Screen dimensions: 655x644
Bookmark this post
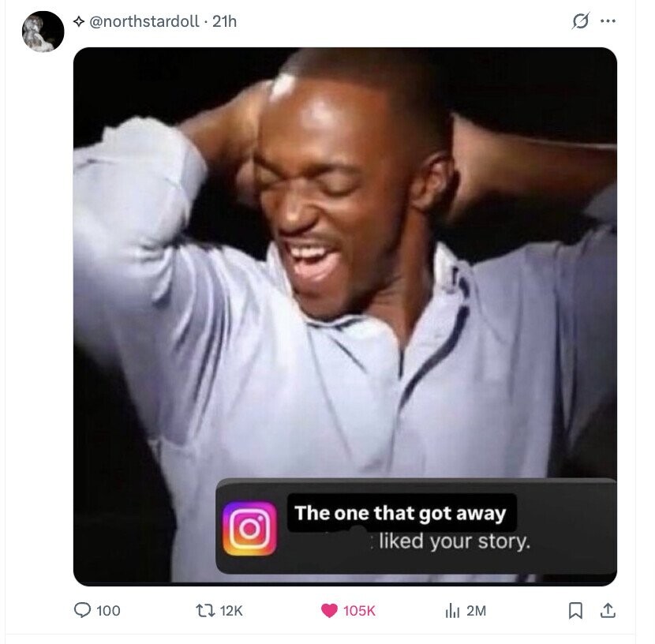(x=576, y=610)
